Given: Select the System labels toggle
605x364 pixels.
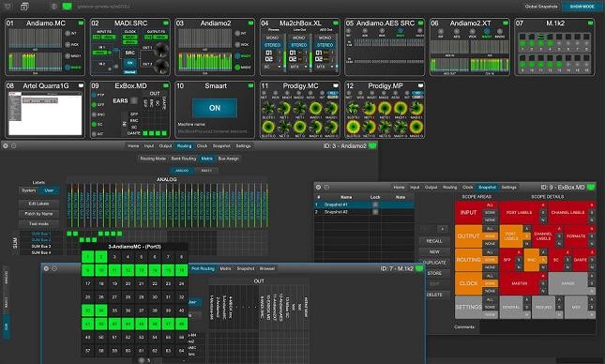Looking at the screenshot, I should 28,190.
